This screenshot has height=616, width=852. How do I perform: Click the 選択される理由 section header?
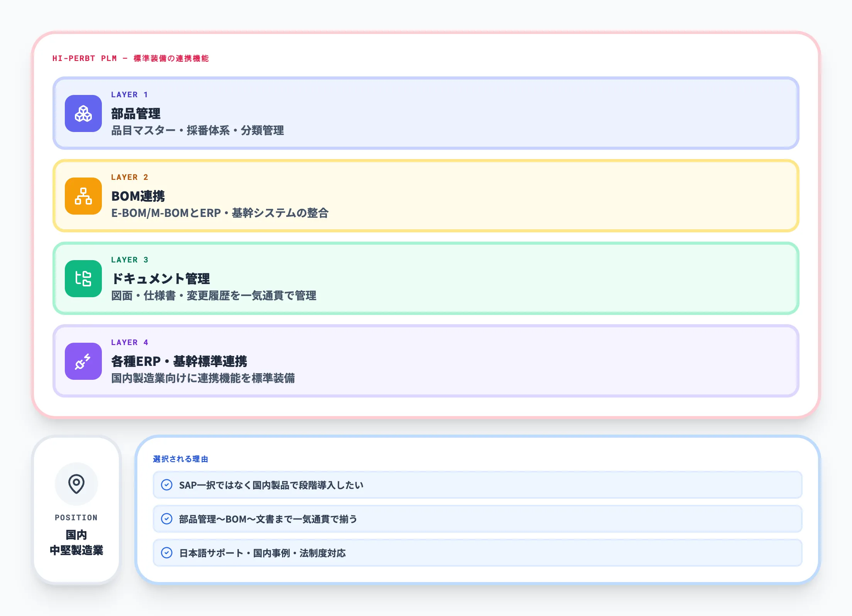coord(181,459)
